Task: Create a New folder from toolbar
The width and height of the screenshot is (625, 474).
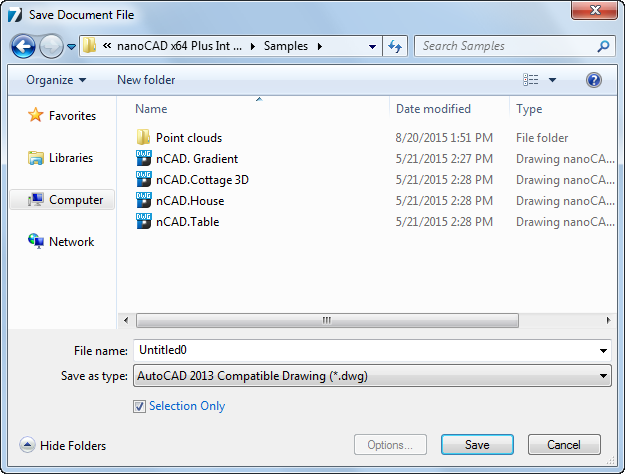Action: pyautogui.click(x=146, y=80)
